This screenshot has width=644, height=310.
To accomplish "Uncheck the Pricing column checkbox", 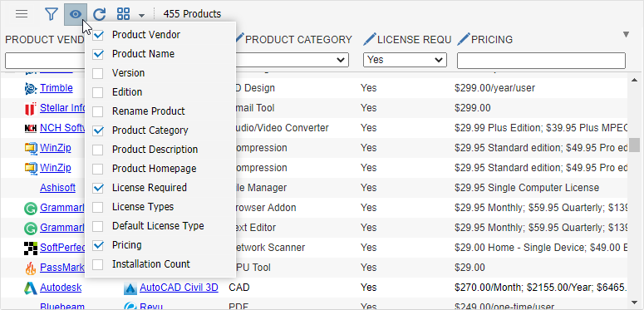I will pyautogui.click(x=98, y=245).
